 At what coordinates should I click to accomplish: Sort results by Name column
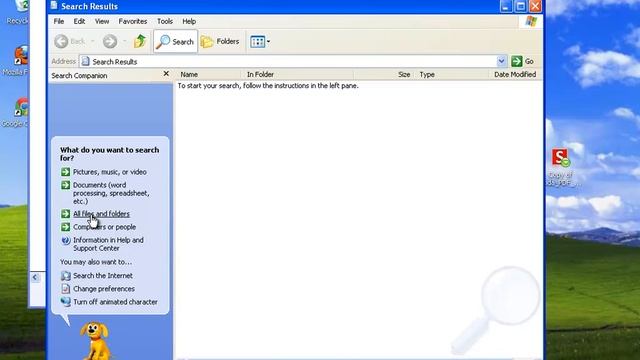click(x=208, y=74)
